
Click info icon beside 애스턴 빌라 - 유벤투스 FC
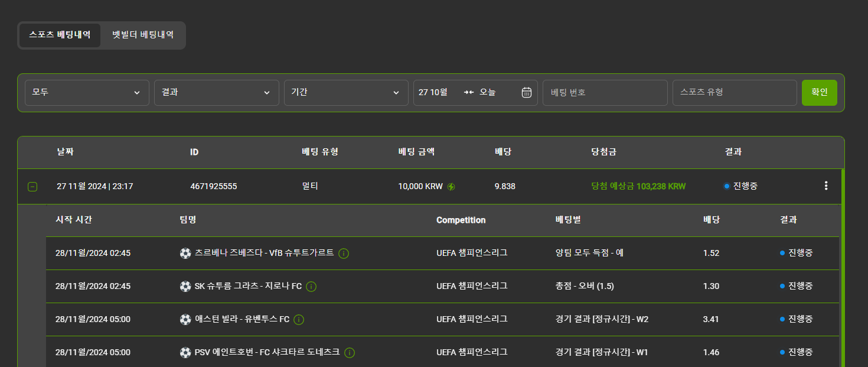click(299, 320)
